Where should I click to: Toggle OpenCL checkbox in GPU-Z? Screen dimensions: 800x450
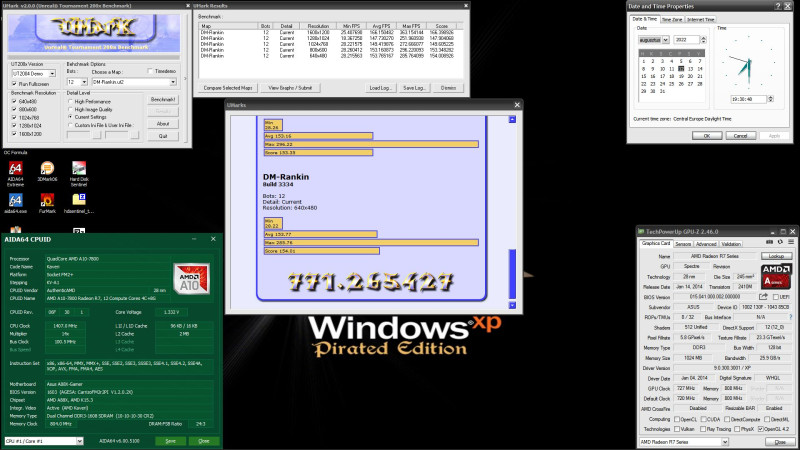click(677, 419)
